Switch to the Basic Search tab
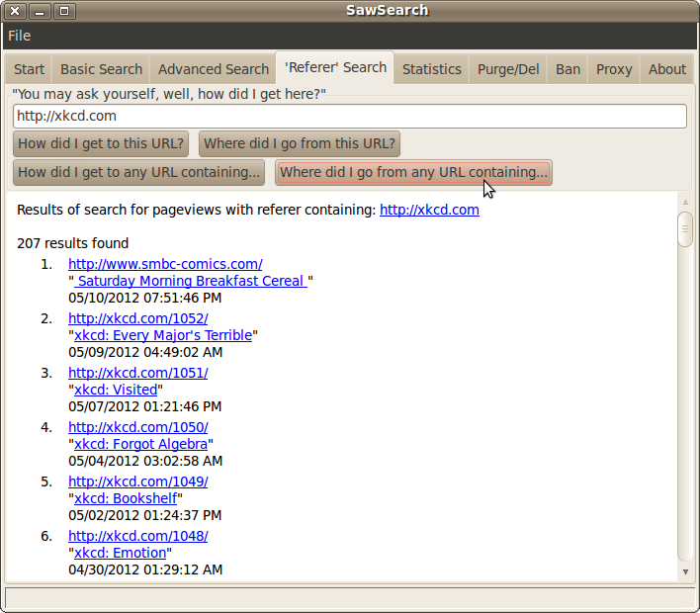The height and width of the screenshot is (613, 700). click(x=101, y=69)
